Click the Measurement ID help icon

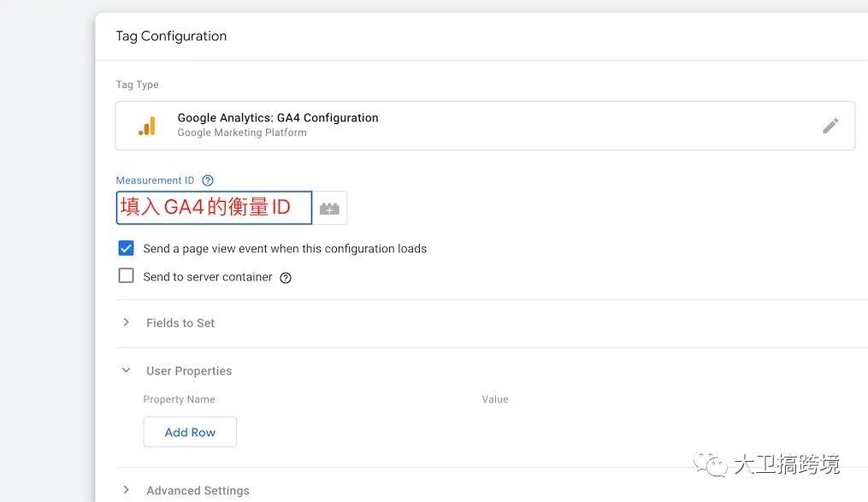click(x=208, y=180)
